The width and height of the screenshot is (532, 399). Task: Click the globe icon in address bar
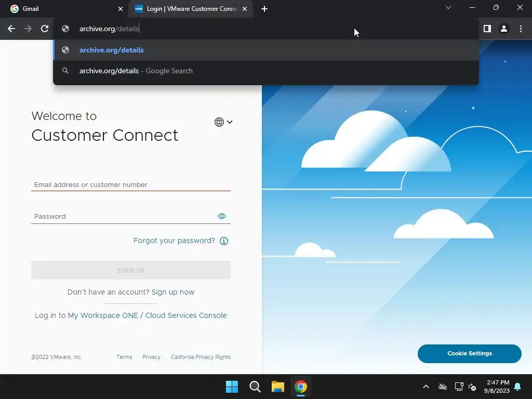(x=65, y=29)
